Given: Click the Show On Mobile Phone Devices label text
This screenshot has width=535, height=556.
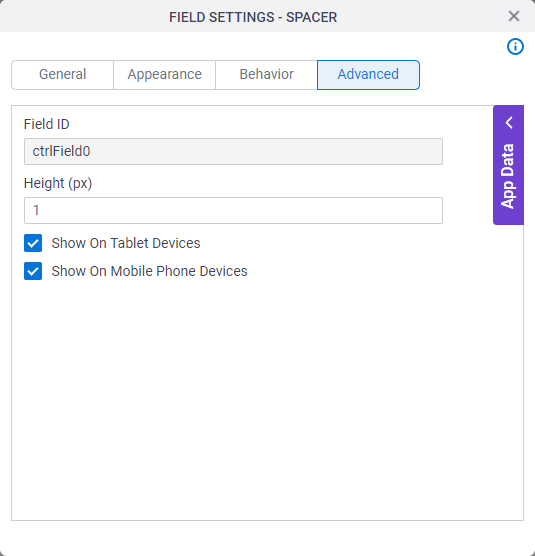Looking at the screenshot, I should click(x=149, y=271).
